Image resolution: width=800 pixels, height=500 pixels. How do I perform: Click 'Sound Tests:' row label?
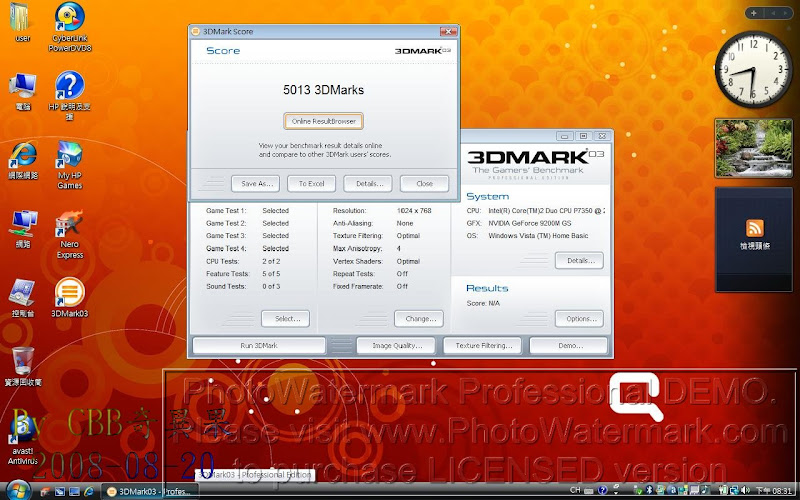click(226, 286)
